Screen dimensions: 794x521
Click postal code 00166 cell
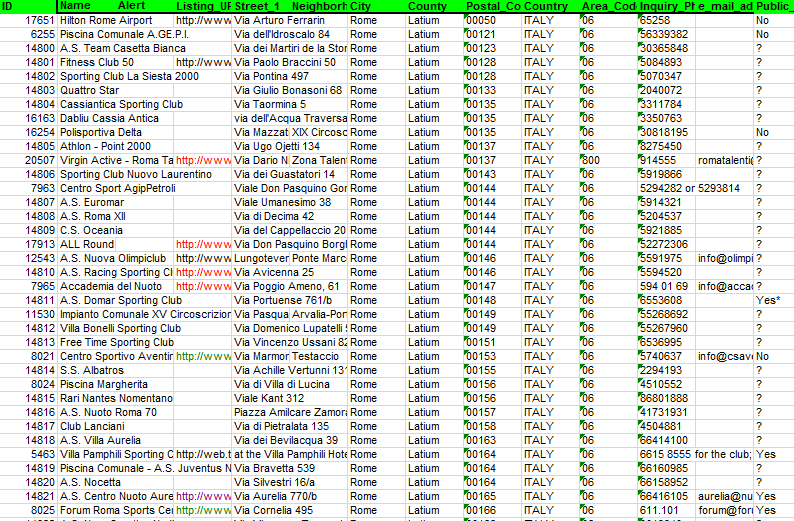493,510
